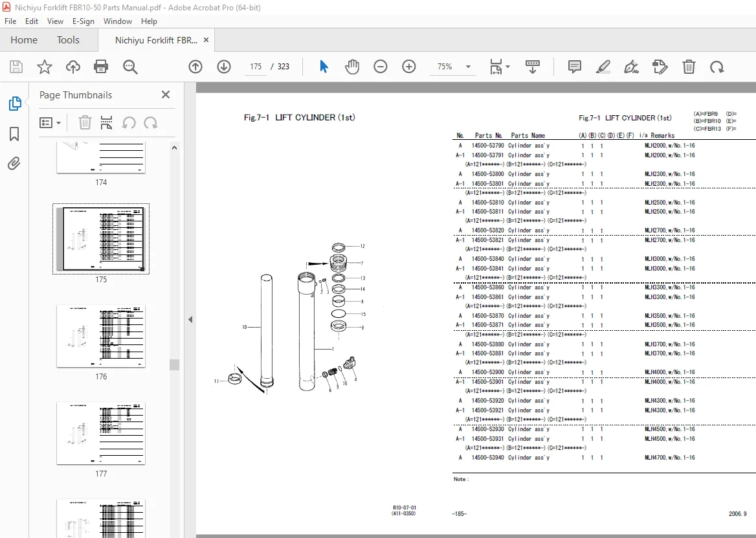Click part number 14500-53940
This screenshot has height=538, width=756.
[487, 458]
